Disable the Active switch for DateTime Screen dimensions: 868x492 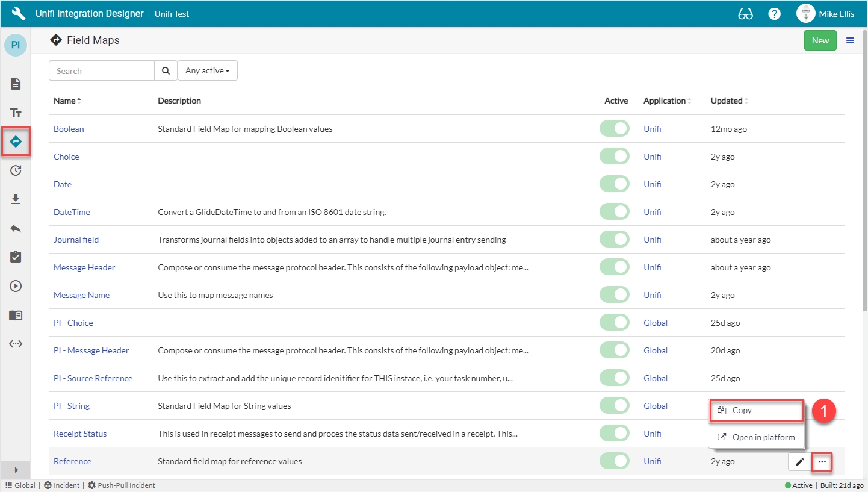tap(614, 212)
